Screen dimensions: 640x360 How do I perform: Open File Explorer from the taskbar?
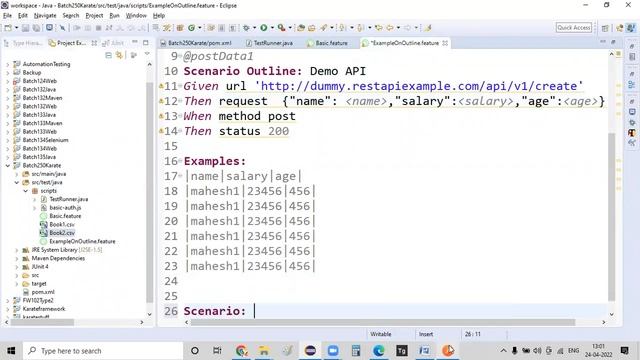tap(264, 351)
